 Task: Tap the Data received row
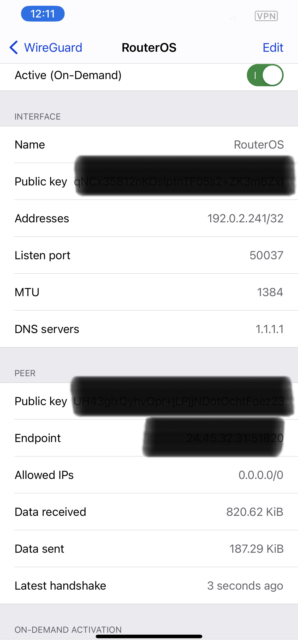pyautogui.click(x=149, y=512)
